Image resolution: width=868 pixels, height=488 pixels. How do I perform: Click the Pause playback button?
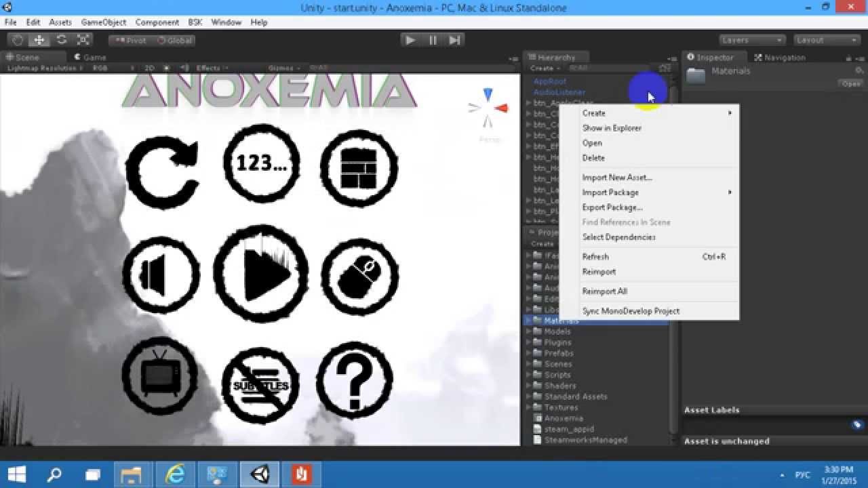click(433, 40)
